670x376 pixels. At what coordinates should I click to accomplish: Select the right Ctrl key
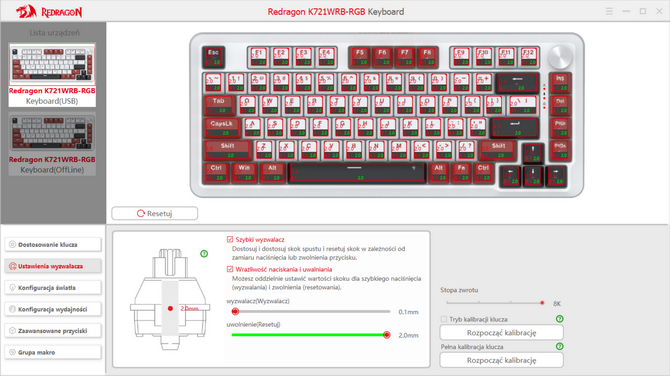point(483,173)
